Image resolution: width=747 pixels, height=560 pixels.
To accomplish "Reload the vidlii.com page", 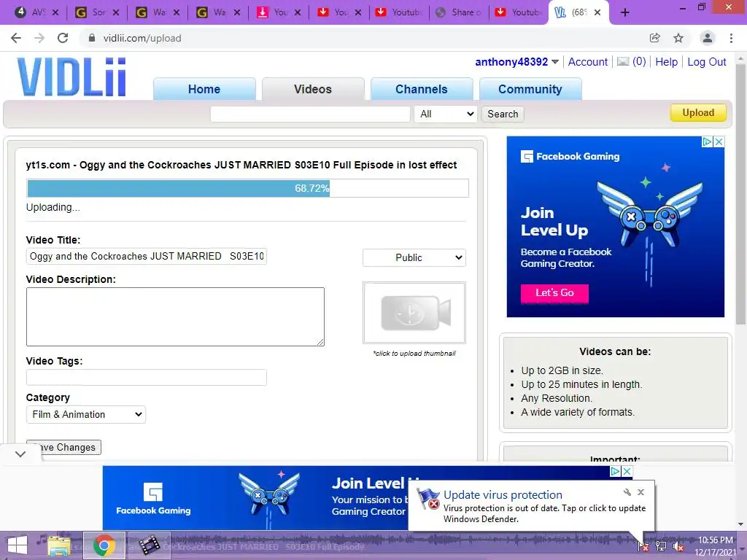I will click(x=63, y=38).
